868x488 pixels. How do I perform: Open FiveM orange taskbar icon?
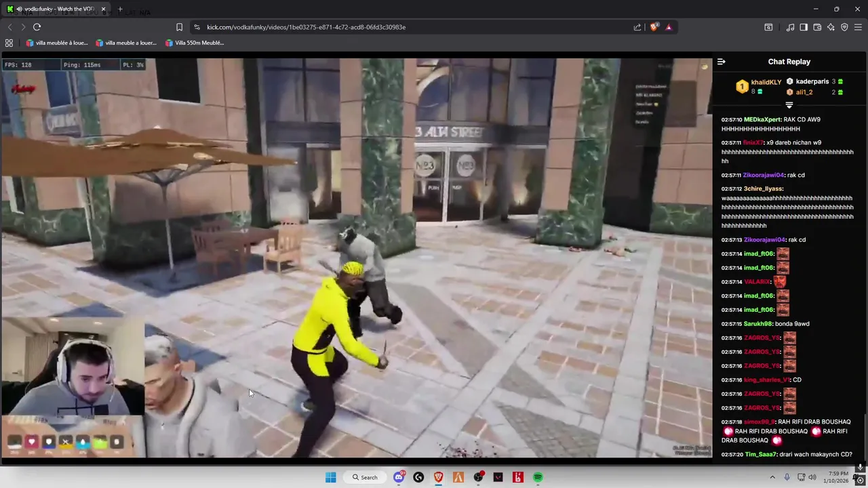click(x=458, y=477)
